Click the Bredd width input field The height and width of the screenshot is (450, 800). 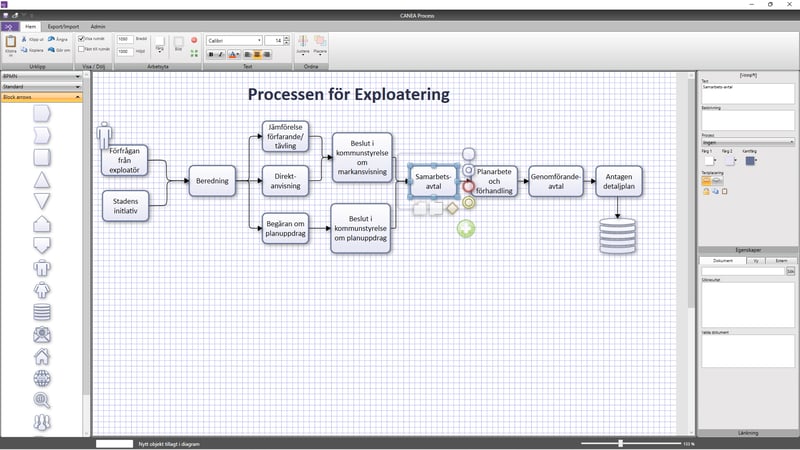point(124,39)
